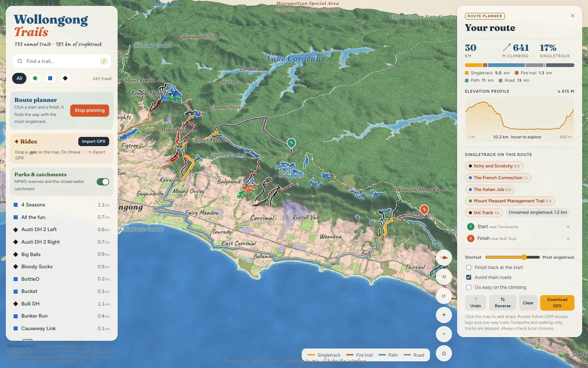Adjust Shortest to Most singletrack slider

point(512,257)
